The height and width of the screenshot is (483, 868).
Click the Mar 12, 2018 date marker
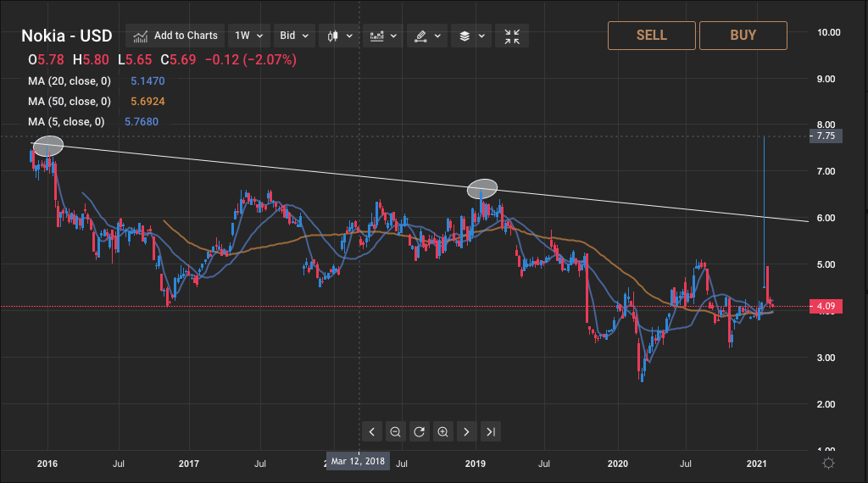click(x=358, y=461)
